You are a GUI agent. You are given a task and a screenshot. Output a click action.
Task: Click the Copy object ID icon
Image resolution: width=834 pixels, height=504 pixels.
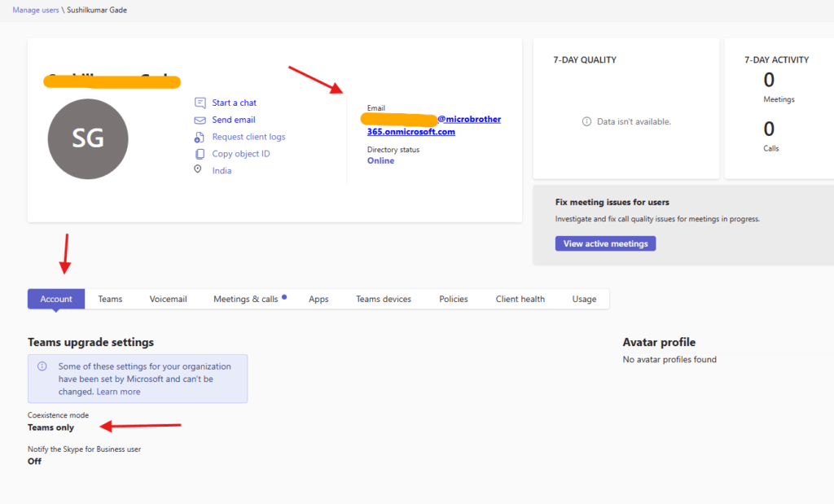click(x=200, y=154)
